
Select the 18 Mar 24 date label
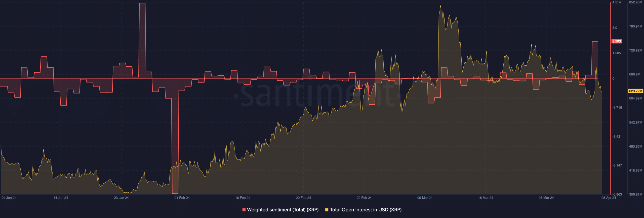(x=486, y=198)
